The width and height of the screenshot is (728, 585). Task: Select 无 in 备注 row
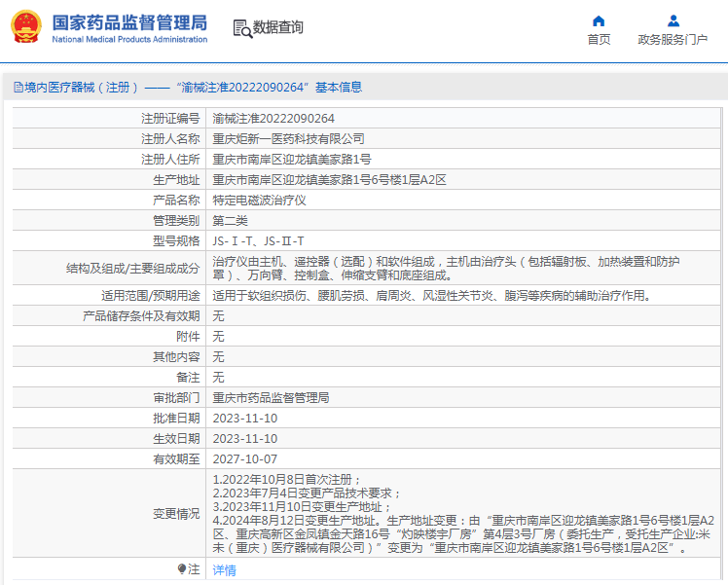click(x=218, y=378)
